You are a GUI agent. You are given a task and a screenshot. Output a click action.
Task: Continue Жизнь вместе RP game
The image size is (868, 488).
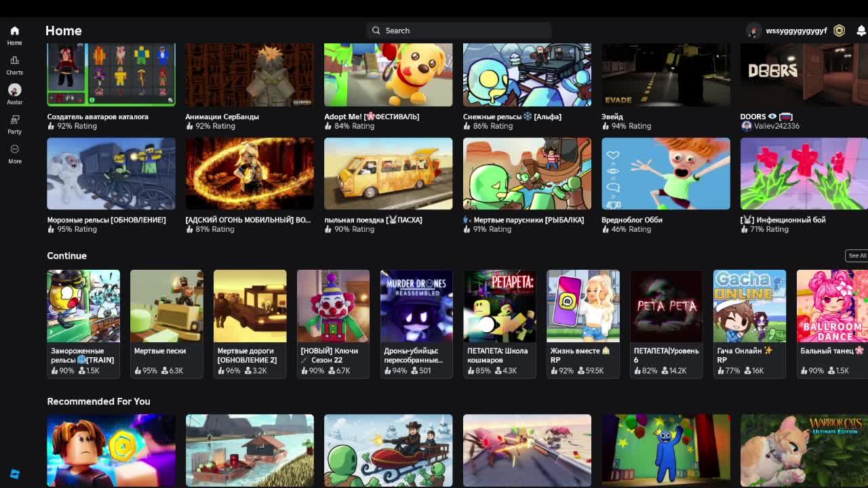pos(583,323)
